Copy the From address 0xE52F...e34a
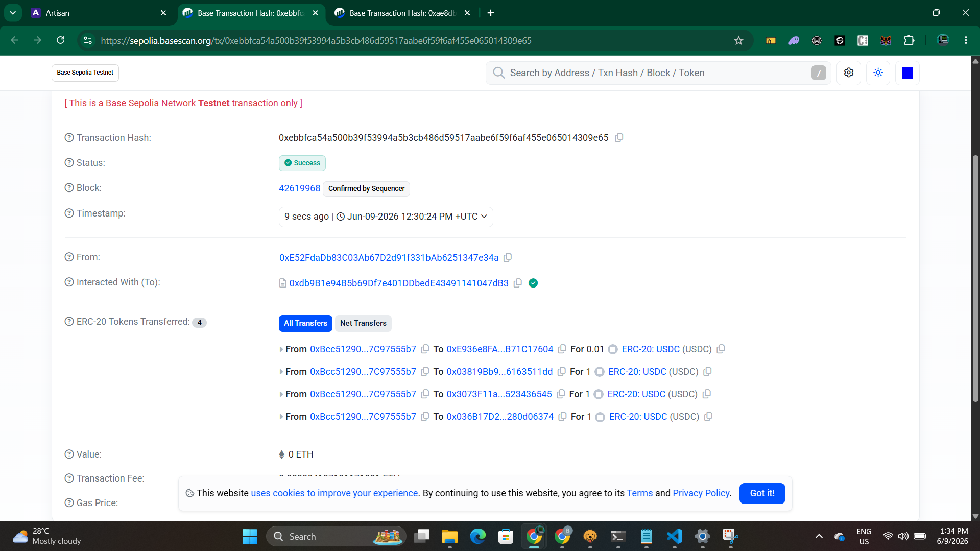 click(x=508, y=257)
